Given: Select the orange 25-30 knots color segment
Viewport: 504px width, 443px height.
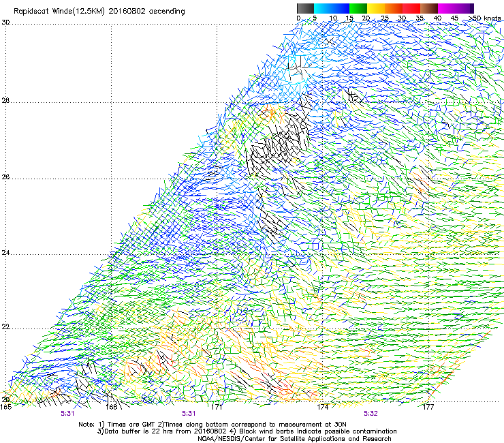Looking at the screenshot, I should [394, 8].
